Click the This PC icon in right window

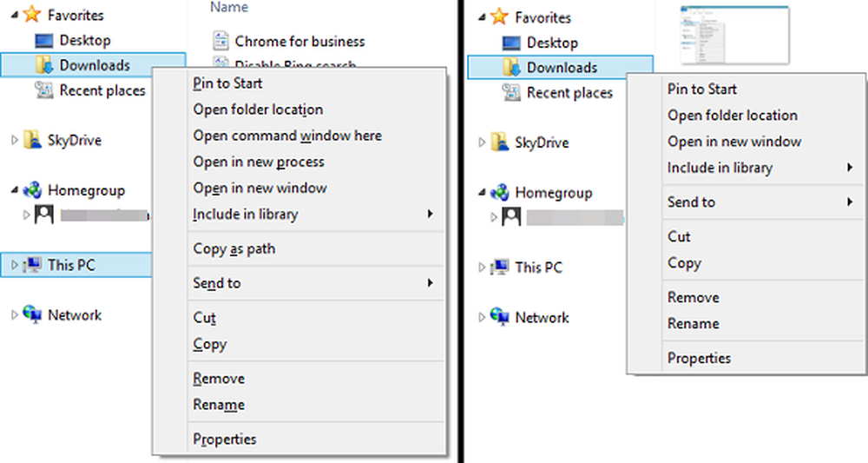coord(499,267)
